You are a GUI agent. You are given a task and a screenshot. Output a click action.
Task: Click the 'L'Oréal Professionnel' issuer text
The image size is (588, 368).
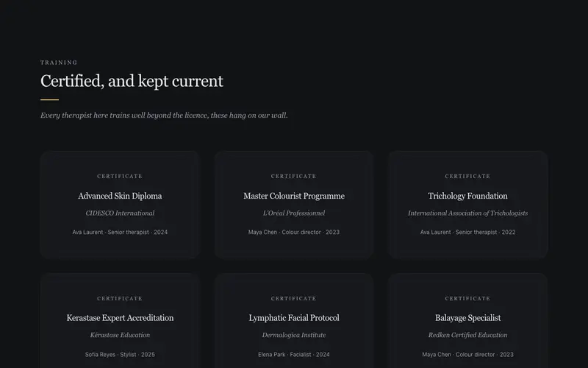(294, 213)
